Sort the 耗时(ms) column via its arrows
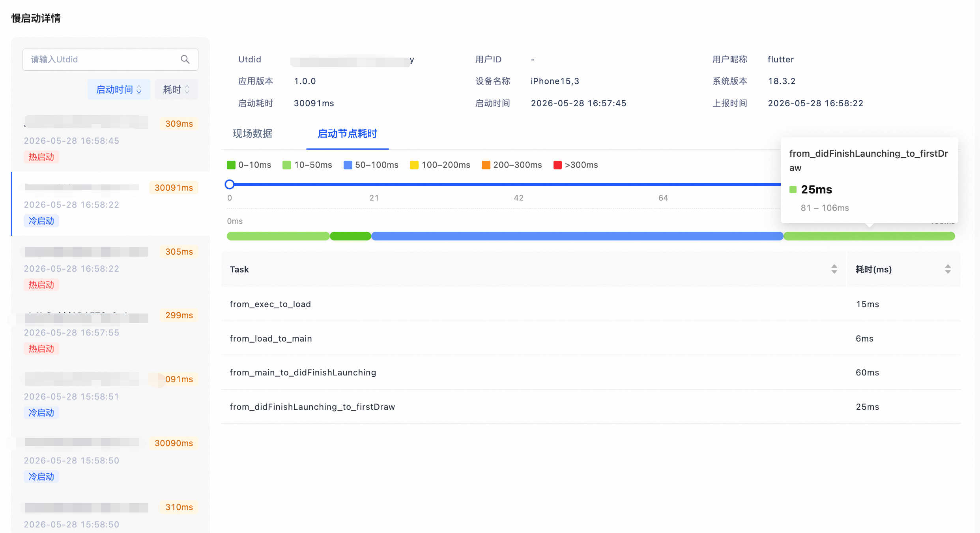The image size is (980, 533). tap(948, 269)
